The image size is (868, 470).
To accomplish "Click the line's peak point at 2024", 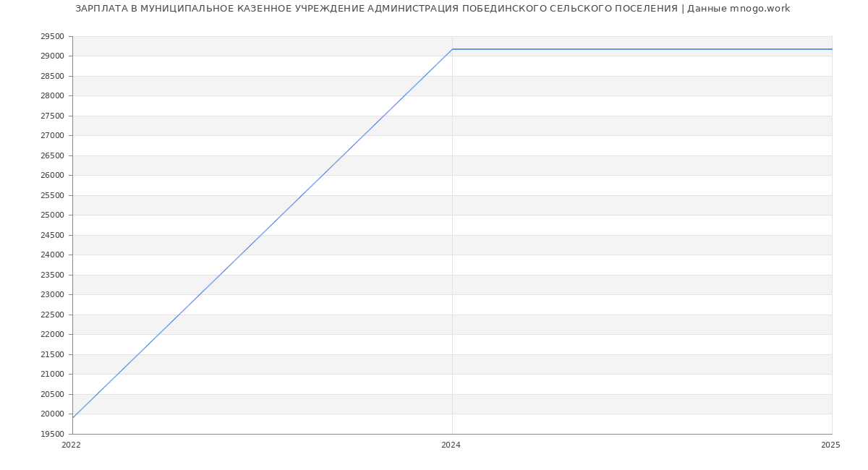I will 452,49.
